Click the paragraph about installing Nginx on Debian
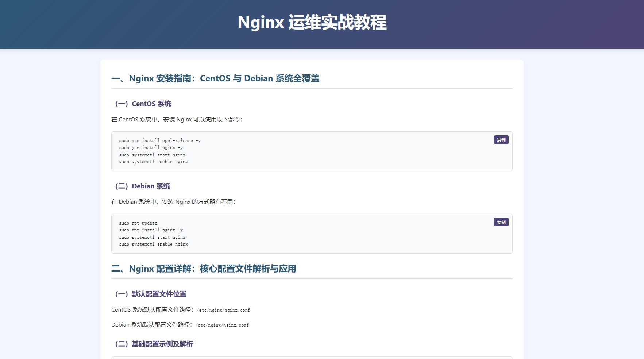644x359 pixels. [174, 202]
